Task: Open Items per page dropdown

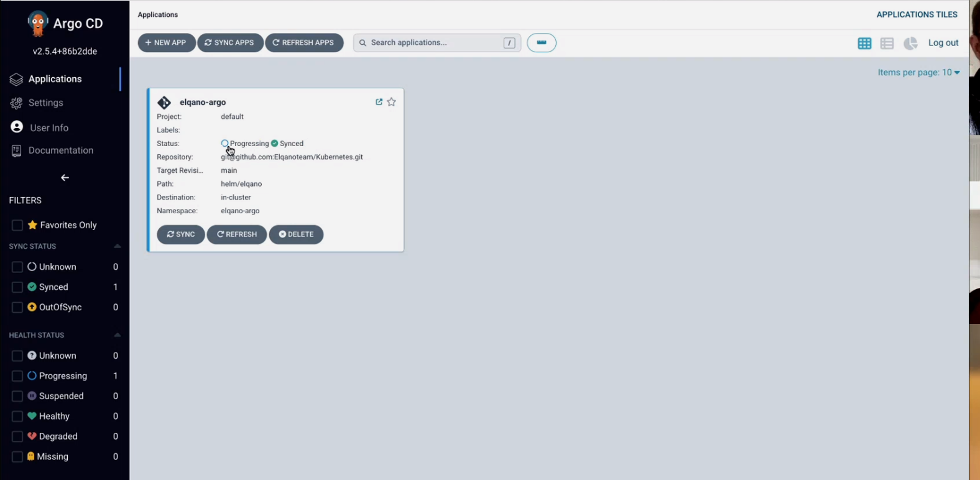Action: 918,73
